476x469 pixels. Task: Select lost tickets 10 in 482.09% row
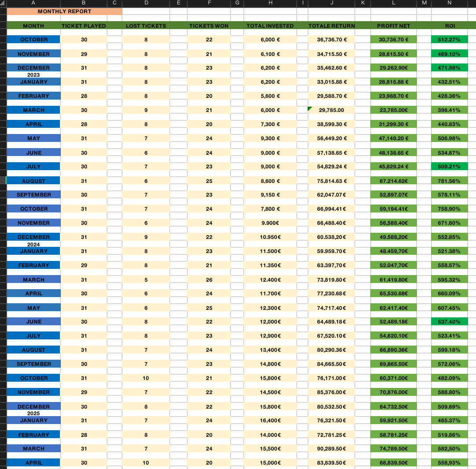(x=146, y=378)
